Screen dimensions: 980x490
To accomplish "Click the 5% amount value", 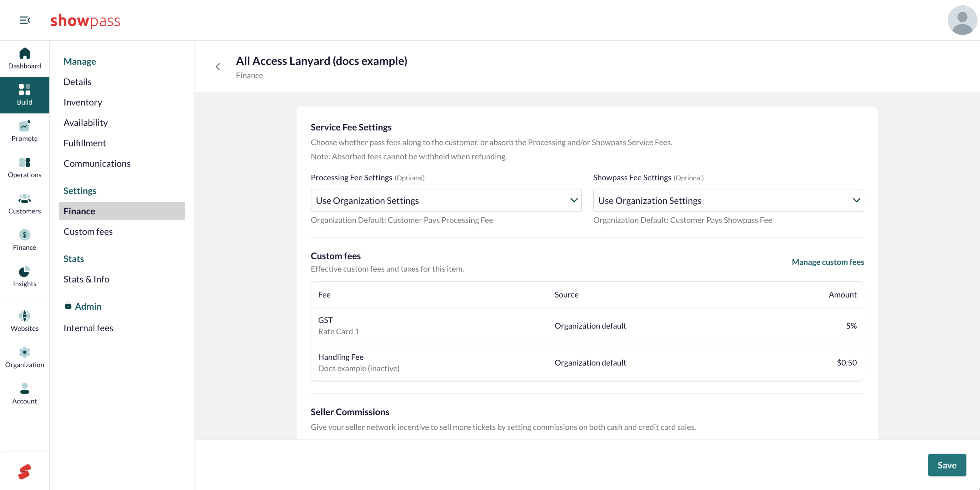I will 851,326.
